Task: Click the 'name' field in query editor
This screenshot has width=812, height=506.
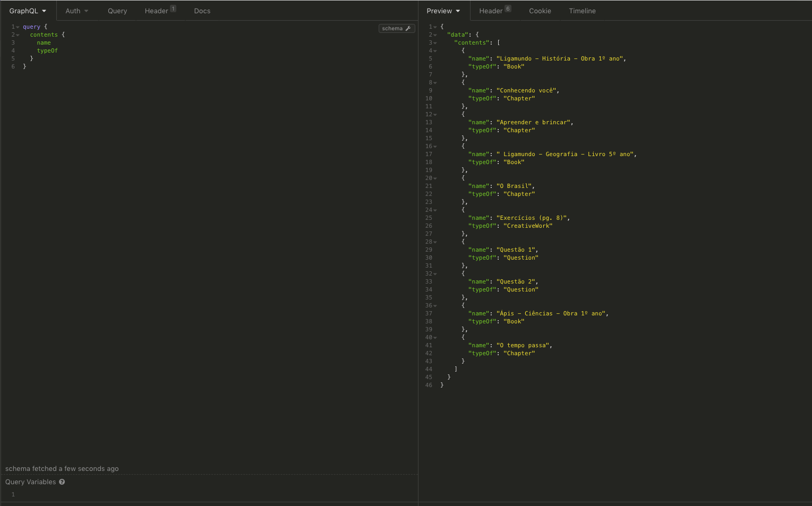Action: point(44,42)
